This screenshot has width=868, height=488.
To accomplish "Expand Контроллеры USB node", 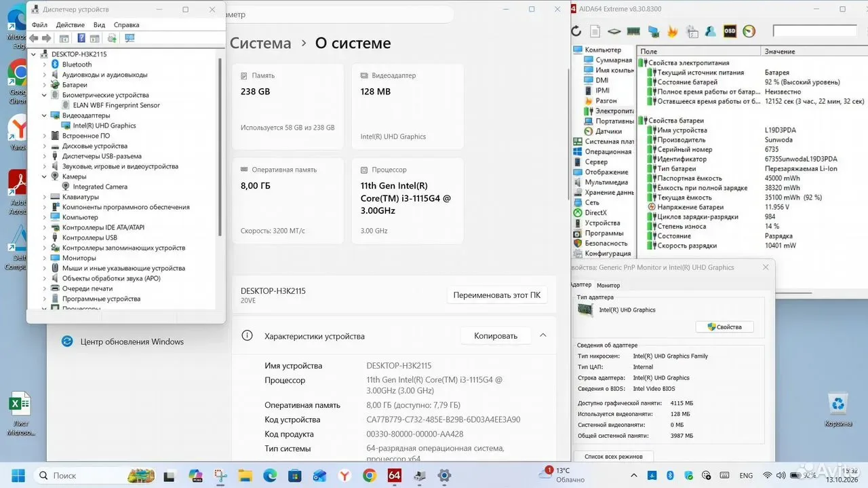I will click(45, 238).
